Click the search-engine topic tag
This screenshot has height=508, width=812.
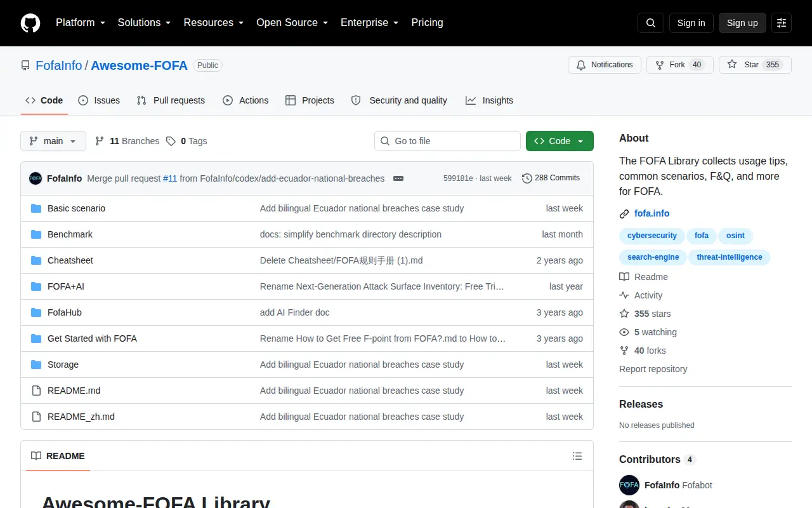[x=653, y=257]
